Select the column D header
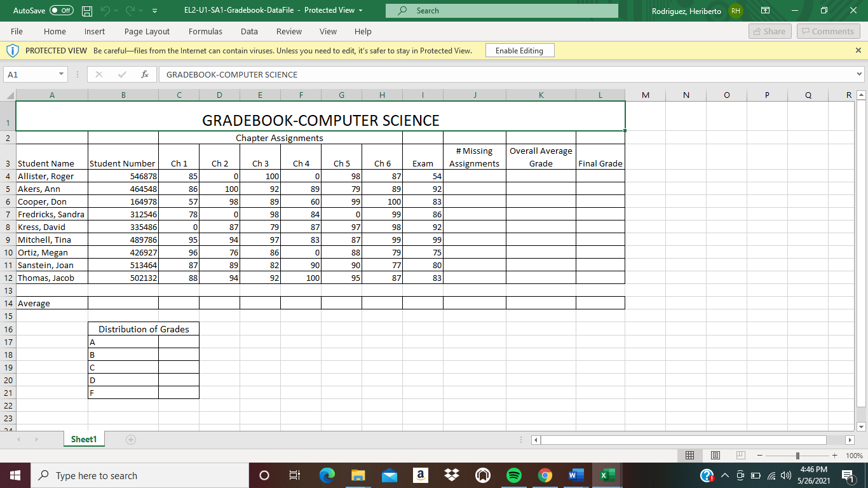This screenshot has height=488, width=868. [x=219, y=95]
